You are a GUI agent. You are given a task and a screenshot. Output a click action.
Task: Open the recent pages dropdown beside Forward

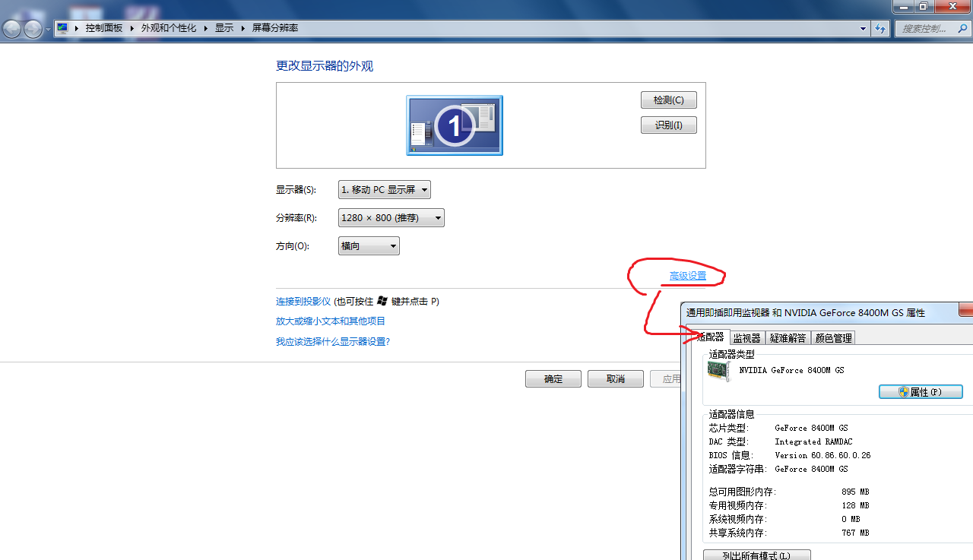[x=48, y=30]
